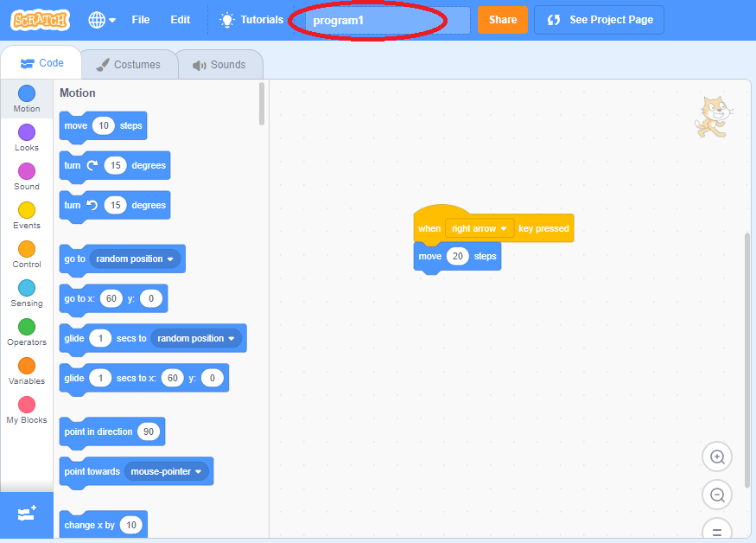Click the 10 value in move steps block

pyautogui.click(x=104, y=125)
